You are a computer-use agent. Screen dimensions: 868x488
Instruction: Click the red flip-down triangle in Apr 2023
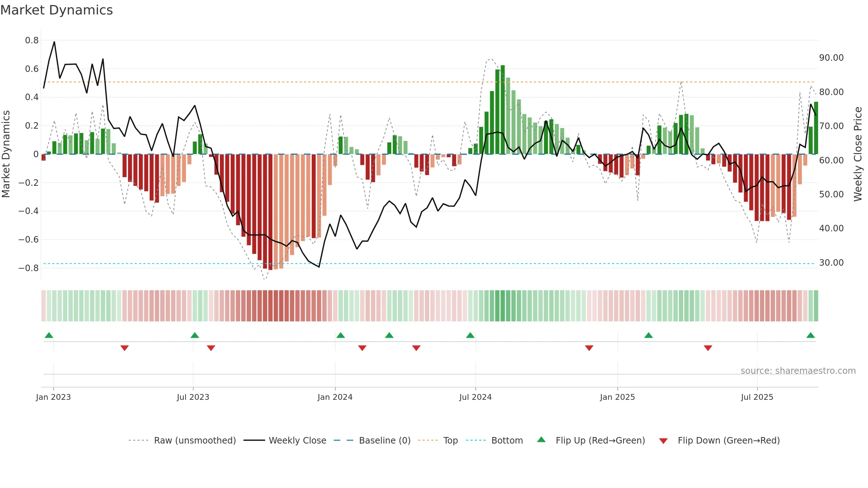[x=124, y=348]
